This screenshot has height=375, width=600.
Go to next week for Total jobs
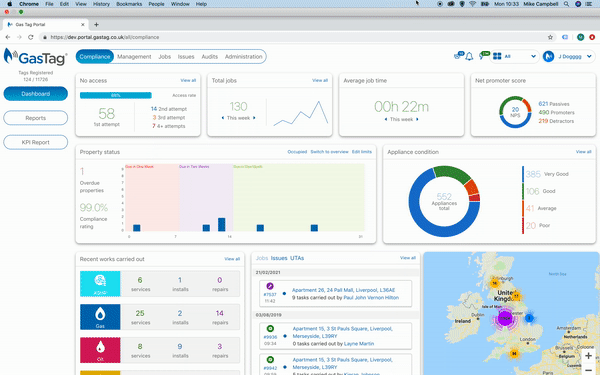pos(254,118)
